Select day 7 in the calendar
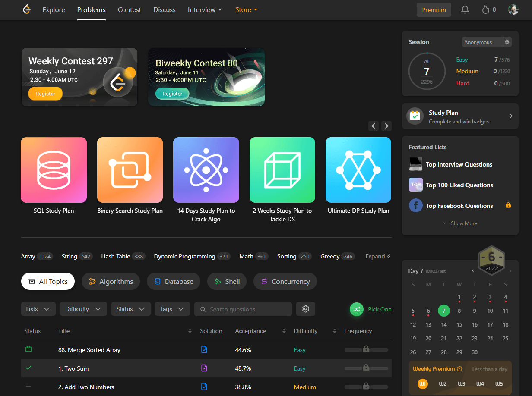This screenshot has width=532, height=396. coord(444,311)
